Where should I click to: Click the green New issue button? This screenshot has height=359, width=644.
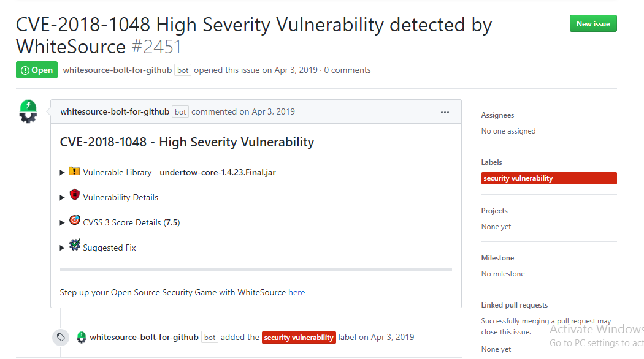click(x=593, y=24)
